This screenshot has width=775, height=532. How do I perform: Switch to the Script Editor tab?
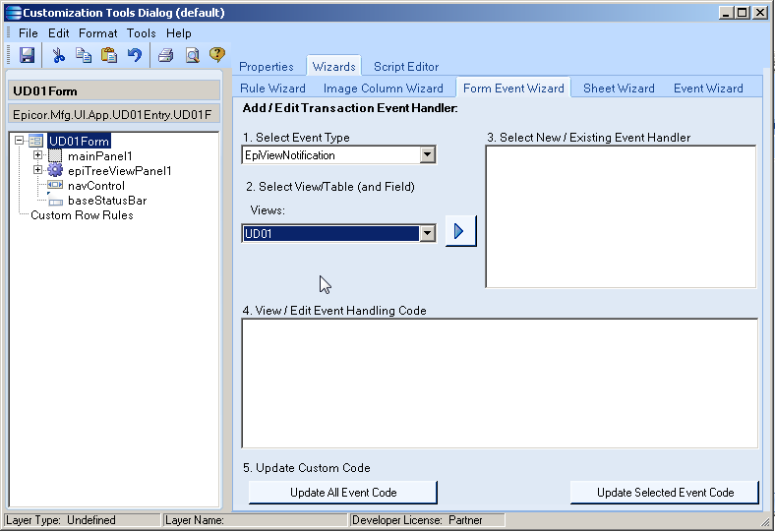[406, 67]
